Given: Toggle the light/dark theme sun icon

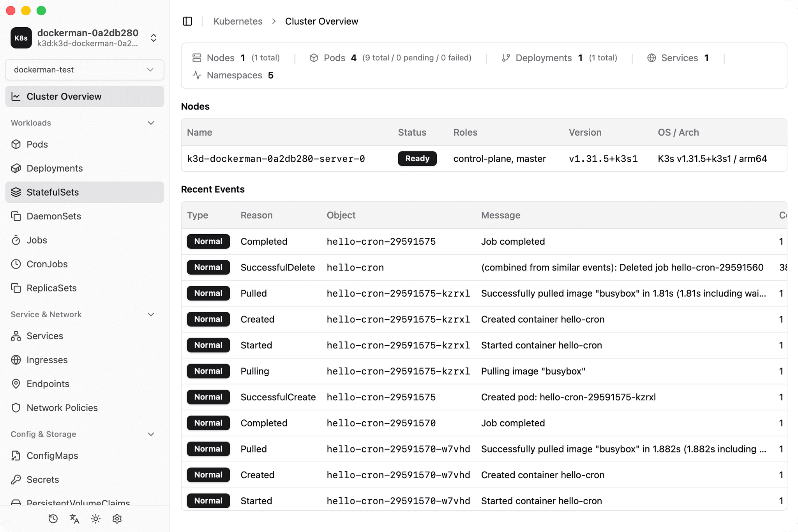Looking at the screenshot, I should (95, 519).
